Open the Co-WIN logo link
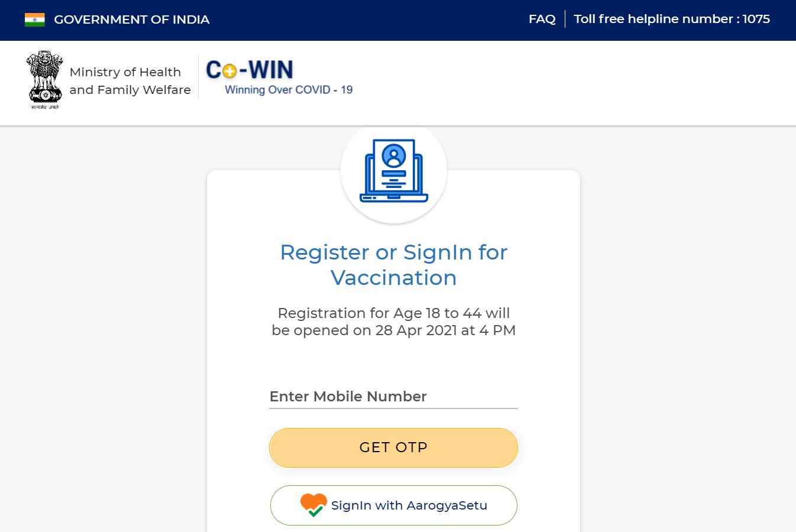The image size is (796, 532). (279, 77)
